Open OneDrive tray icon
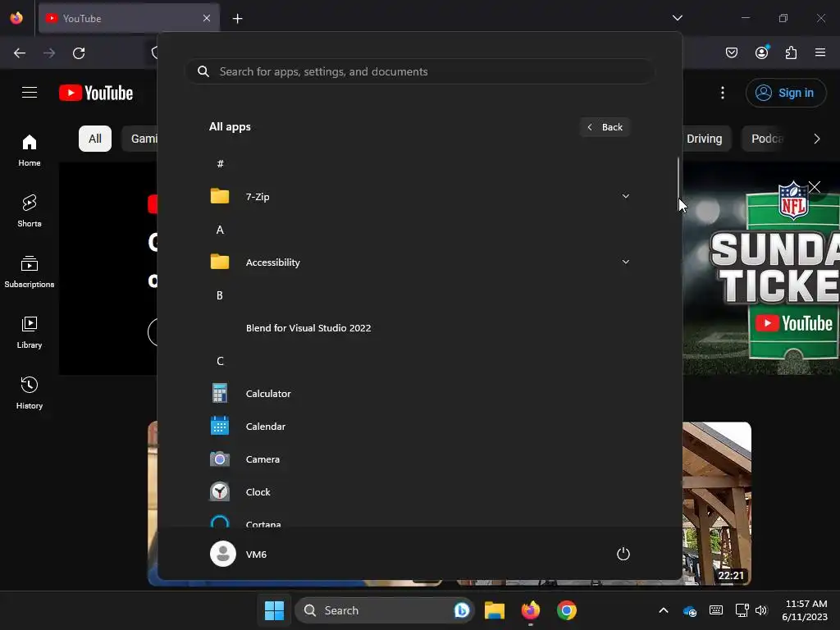 point(689,610)
